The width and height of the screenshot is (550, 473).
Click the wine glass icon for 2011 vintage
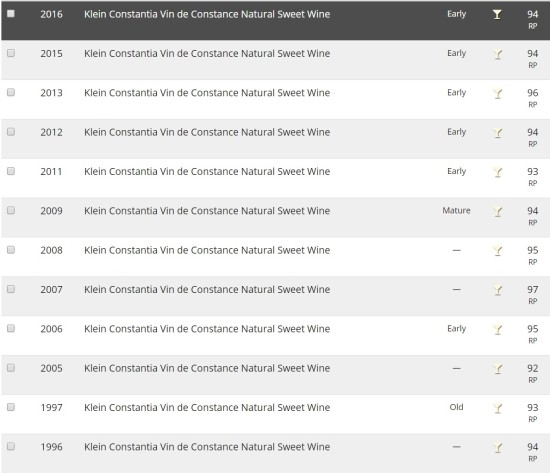click(497, 172)
